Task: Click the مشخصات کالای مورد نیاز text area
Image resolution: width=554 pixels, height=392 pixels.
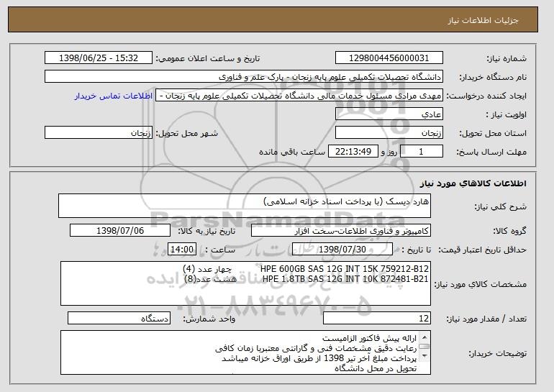Action: [x=245, y=283]
